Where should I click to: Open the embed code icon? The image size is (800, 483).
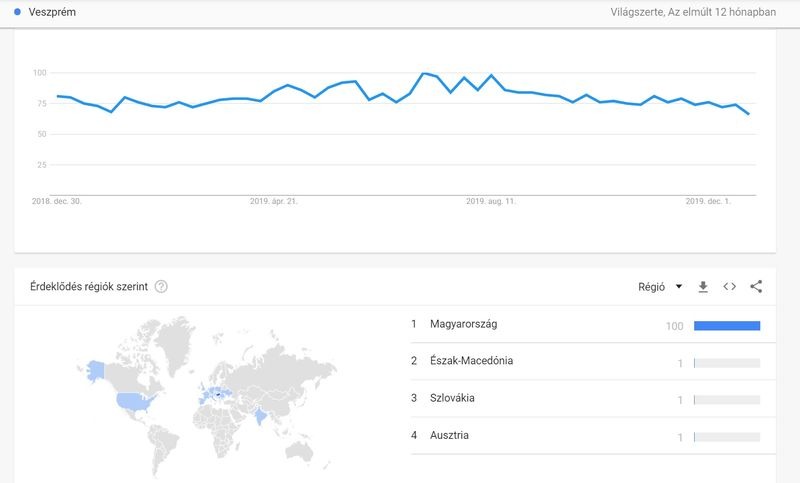730,287
